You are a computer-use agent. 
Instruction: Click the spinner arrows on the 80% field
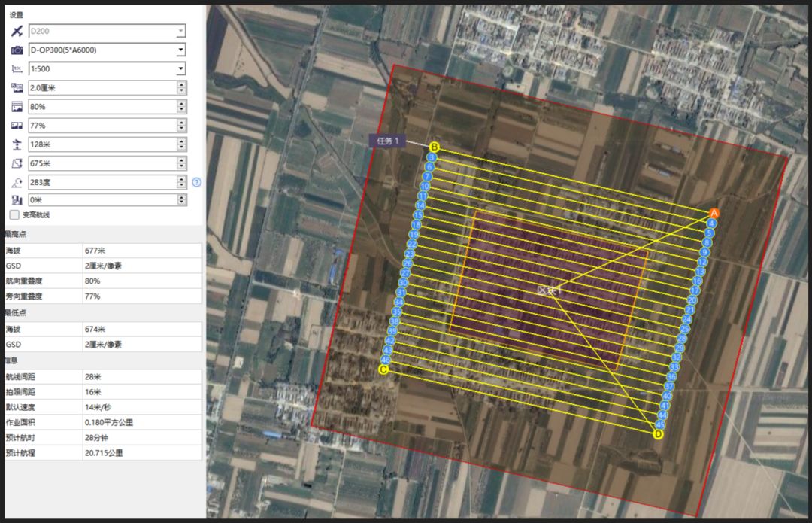tap(181, 107)
